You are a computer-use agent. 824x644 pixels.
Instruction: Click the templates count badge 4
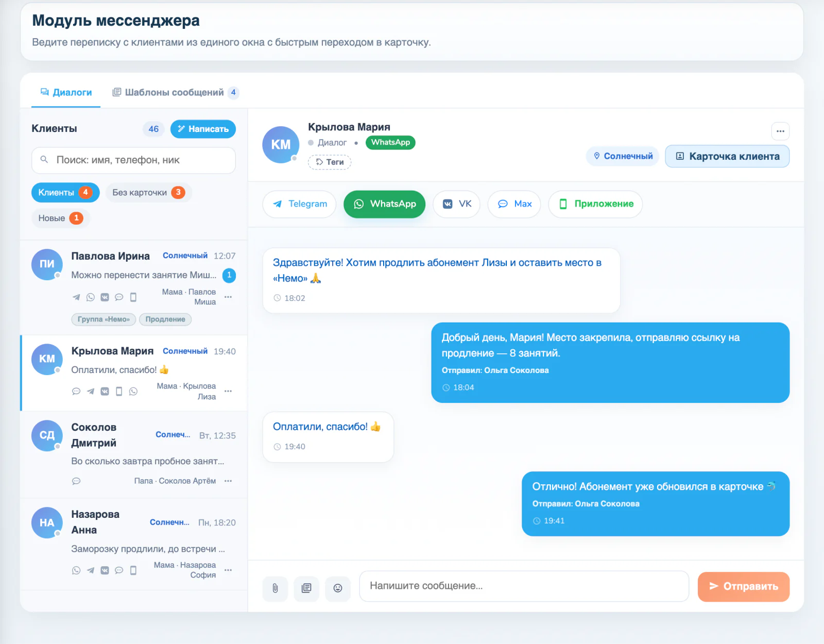pyautogui.click(x=233, y=93)
